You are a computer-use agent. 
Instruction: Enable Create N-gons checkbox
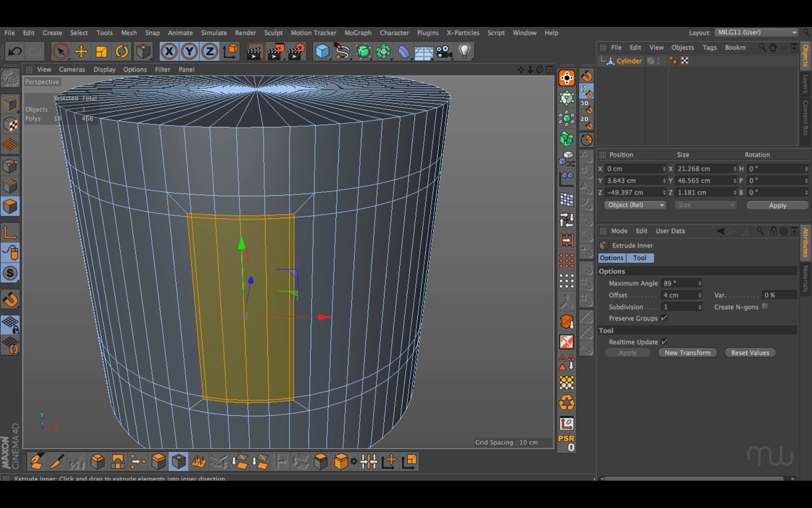tap(765, 306)
